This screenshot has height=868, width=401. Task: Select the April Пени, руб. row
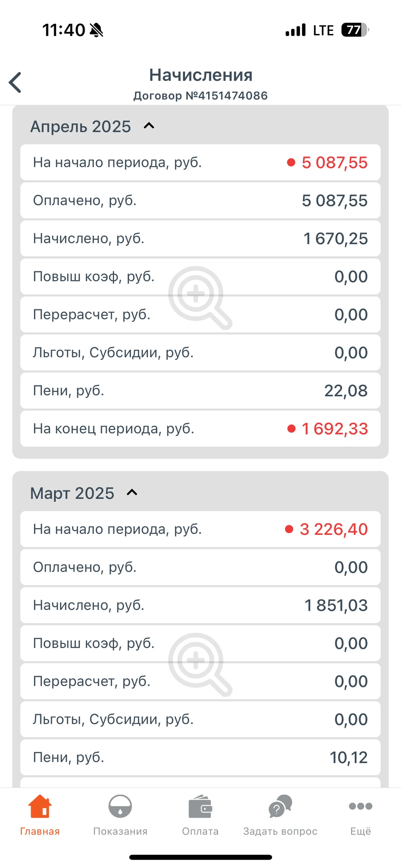coord(200,390)
